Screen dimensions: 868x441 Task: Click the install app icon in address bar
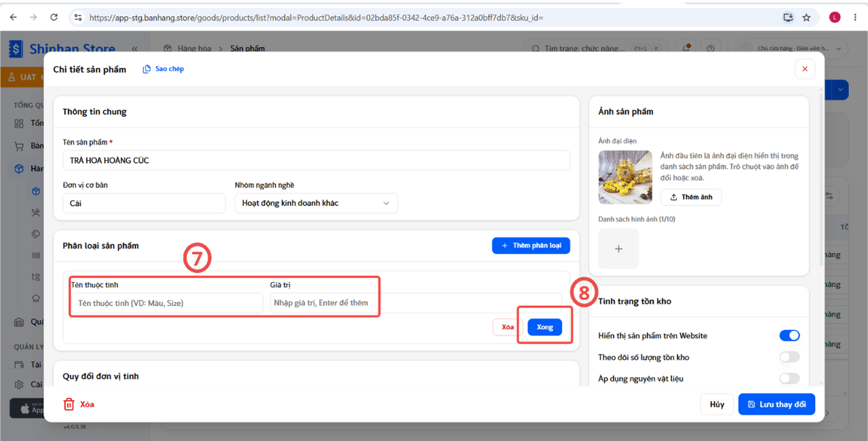coord(788,18)
